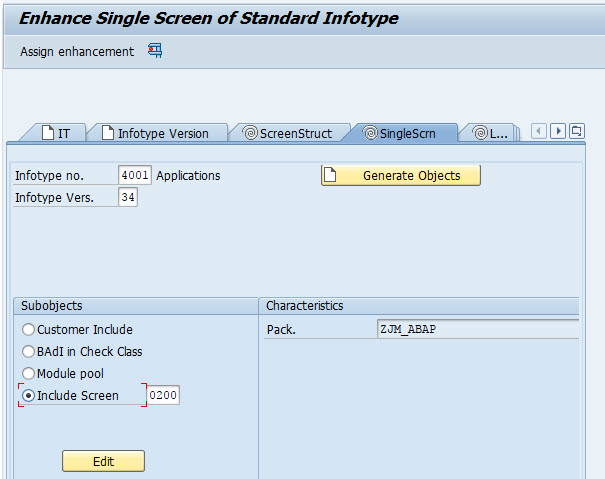Image resolution: width=605 pixels, height=479 pixels.
Task: Click the Include Screen number field 0200
Action: (164, 396)
